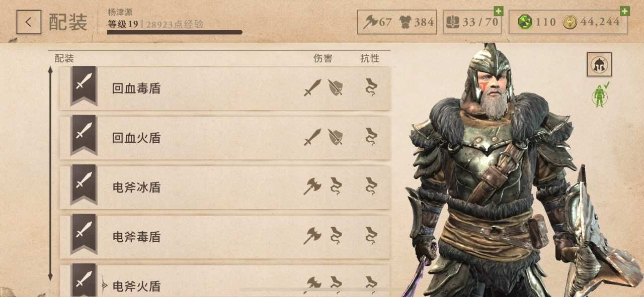Click the axe damage icon of 电斧毒盾
Screen dimensions: 644x297
click(x=312, y=235)
